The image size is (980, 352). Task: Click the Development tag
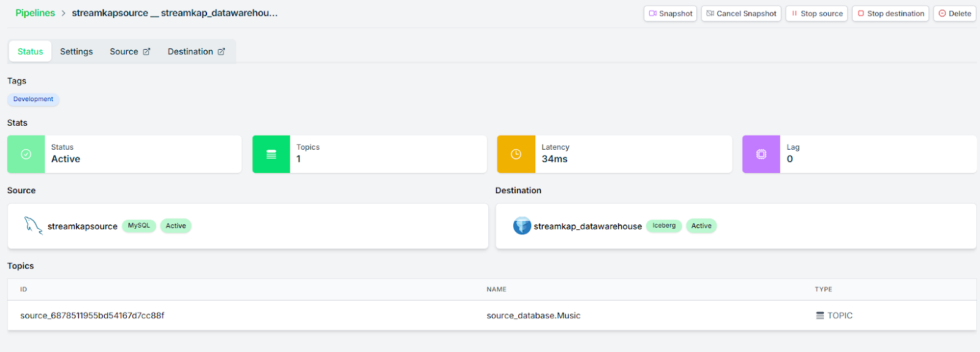click(33, 99)
